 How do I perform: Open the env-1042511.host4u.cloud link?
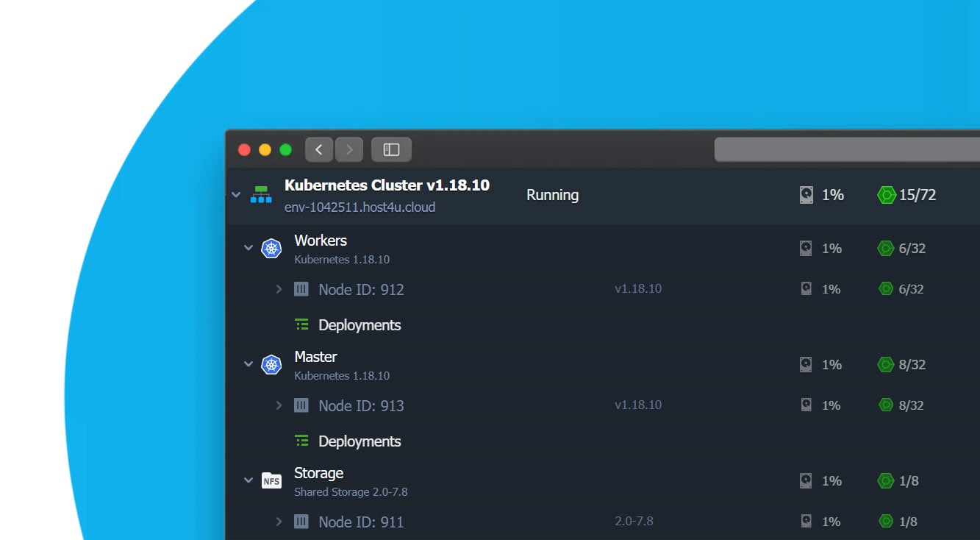[x=360, y=207]
